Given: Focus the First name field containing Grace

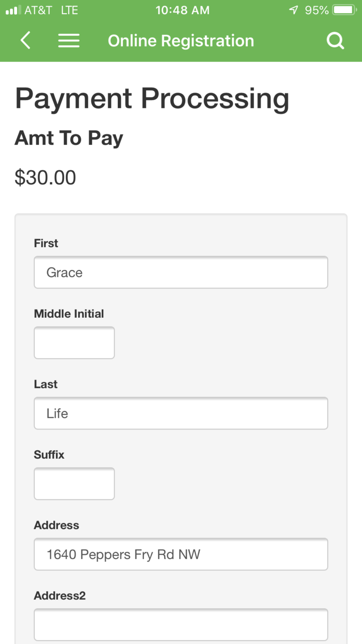Looking at the screenshot, I should point(181,272).
